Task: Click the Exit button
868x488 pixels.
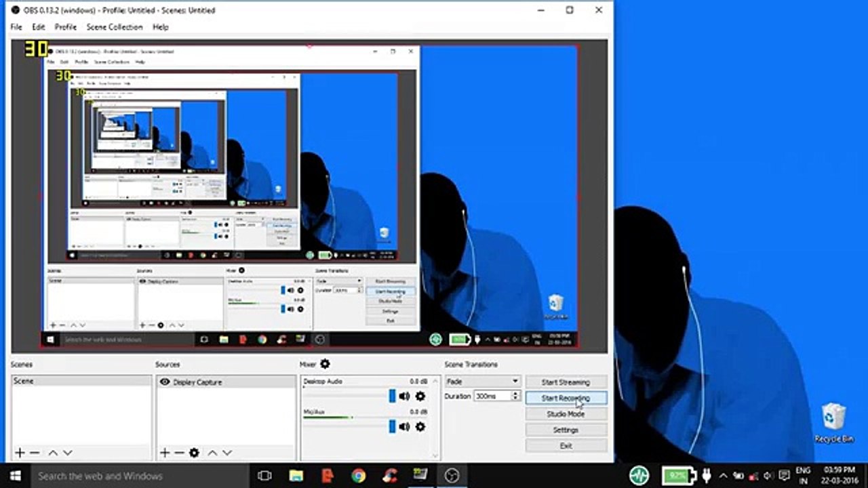Action: click(x=566, y=446)
